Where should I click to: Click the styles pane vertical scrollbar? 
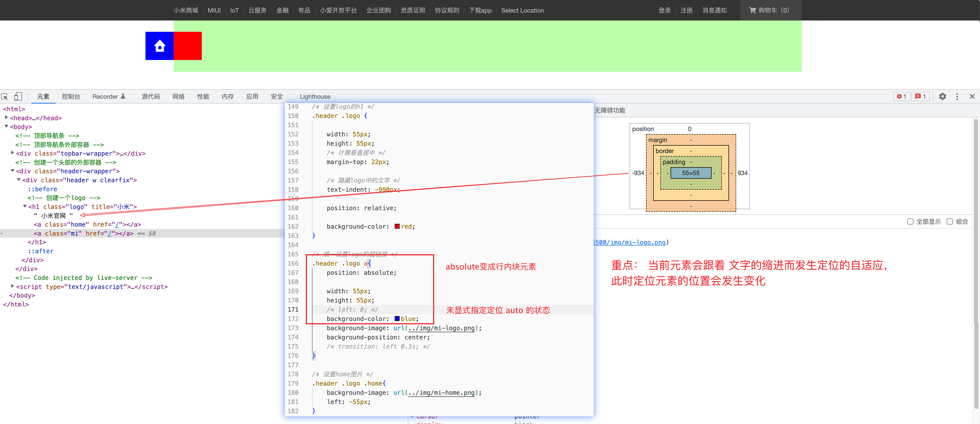pos(975,221)
